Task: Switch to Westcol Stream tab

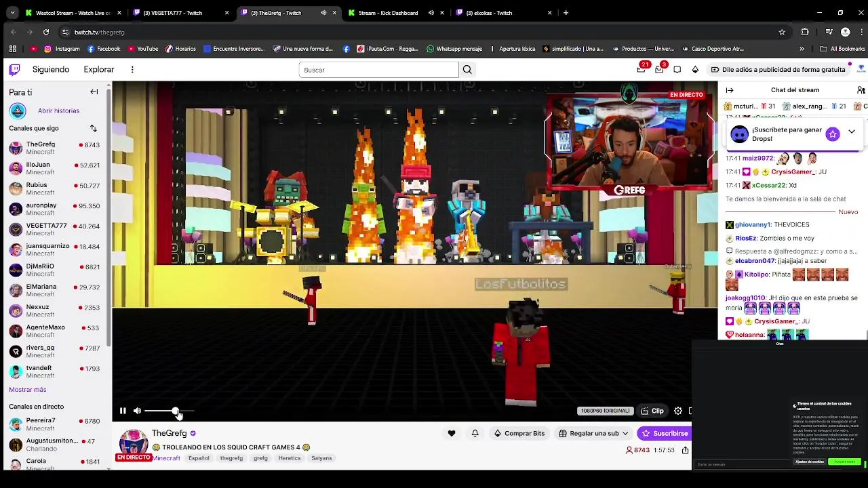Action: point(74,12)
